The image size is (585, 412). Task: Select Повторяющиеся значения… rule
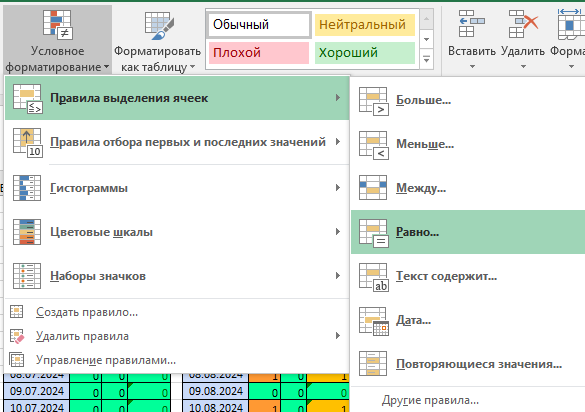click(468, 364)
